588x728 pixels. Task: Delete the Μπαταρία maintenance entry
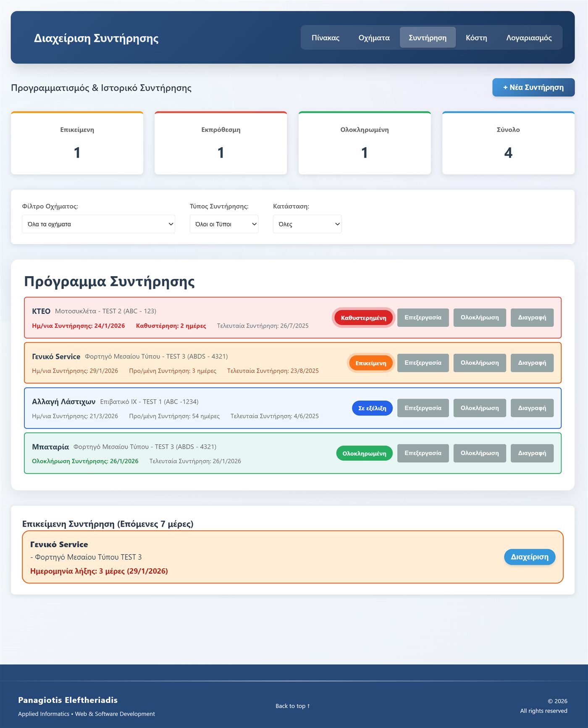click(532, 453)
